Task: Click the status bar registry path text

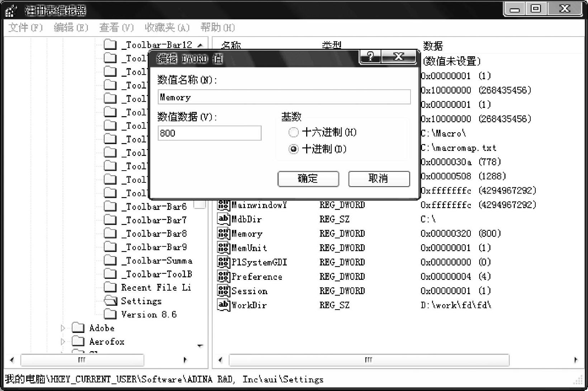Action: tap(164, 379)
